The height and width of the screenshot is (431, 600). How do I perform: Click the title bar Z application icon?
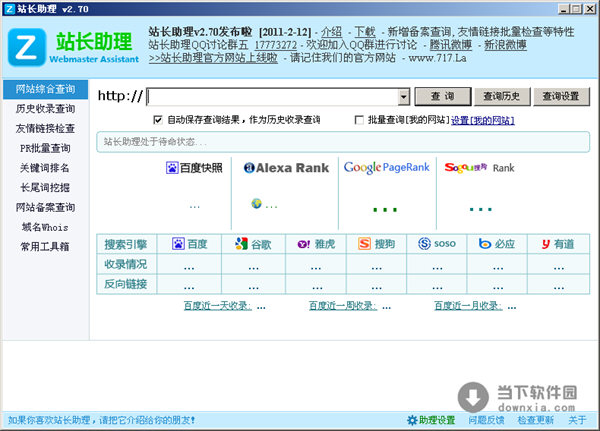[x=9, y=9]
